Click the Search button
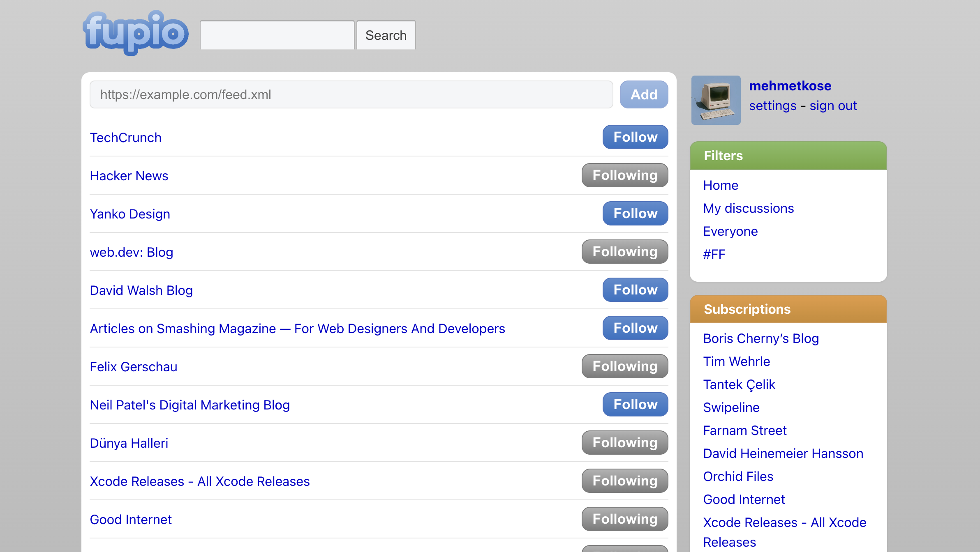Screen dimensions: 980x552 pyautogui.click(x=386, y=35)
